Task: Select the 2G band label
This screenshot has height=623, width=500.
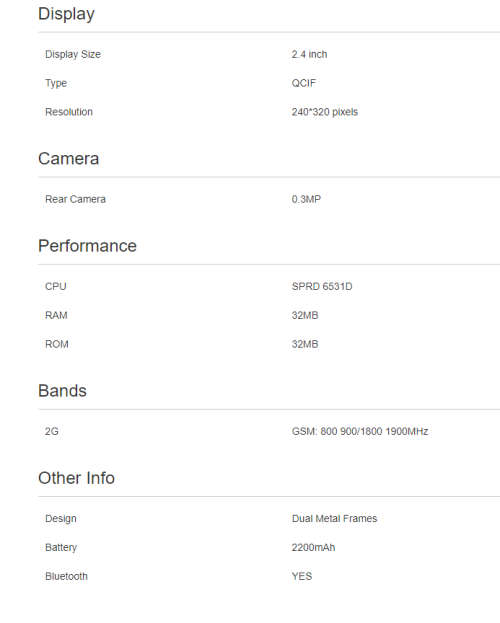Action: coord(52,431)
